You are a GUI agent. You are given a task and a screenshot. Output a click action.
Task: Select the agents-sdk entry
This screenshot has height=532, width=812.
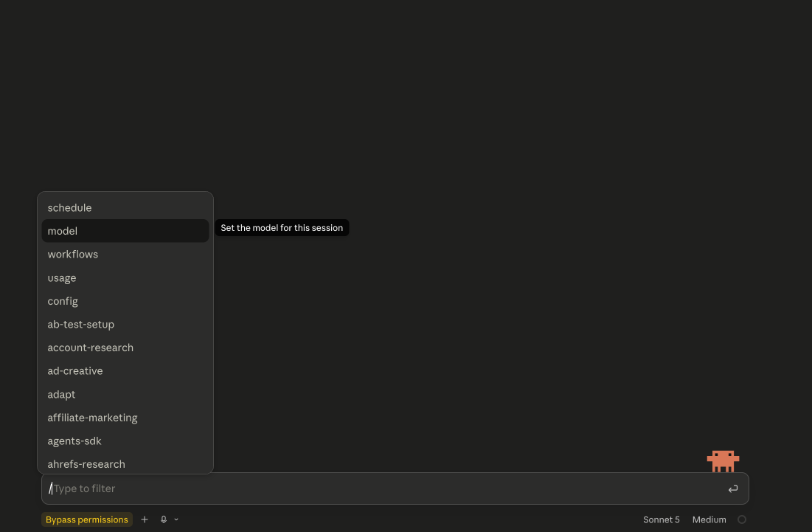click(125, 441)
